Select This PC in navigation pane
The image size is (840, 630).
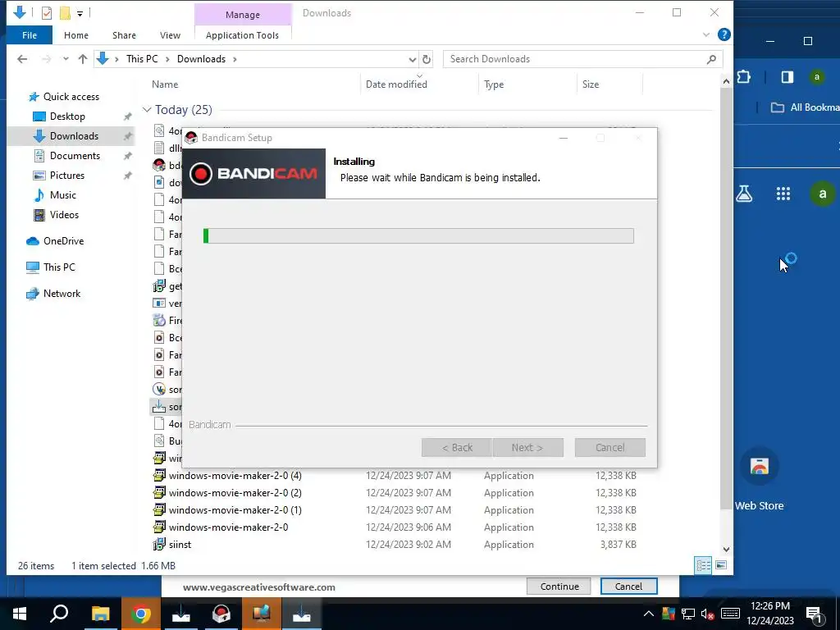pos(59,267)
